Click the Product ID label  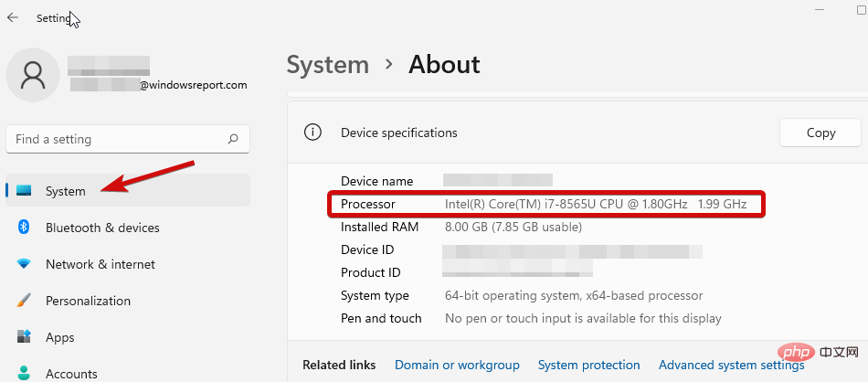tap(371, 272)
